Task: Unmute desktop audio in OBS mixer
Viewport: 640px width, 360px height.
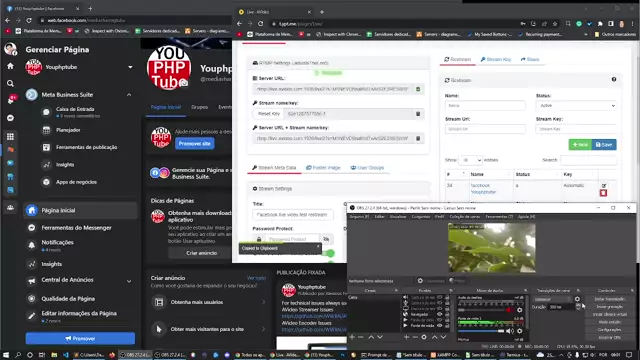Action: pyautogui.click(x=509, y=310)
